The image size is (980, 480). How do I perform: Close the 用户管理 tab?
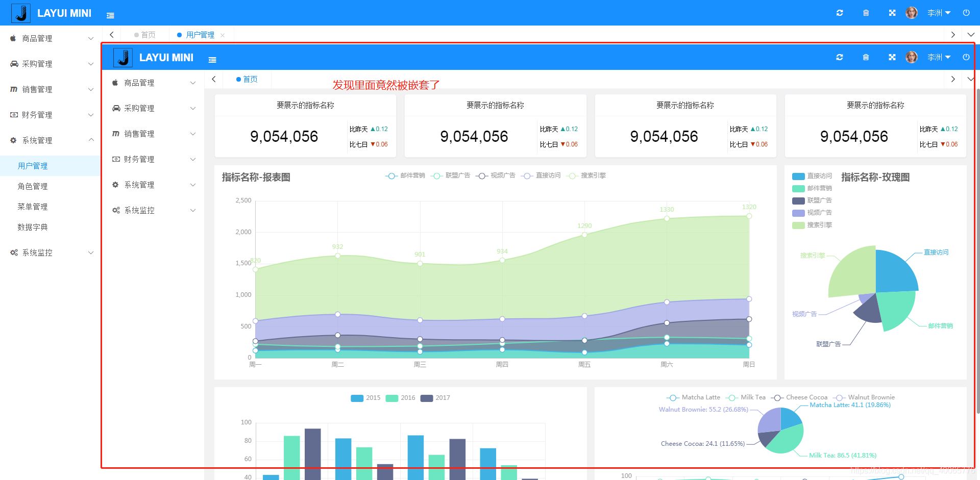point(223,35)
